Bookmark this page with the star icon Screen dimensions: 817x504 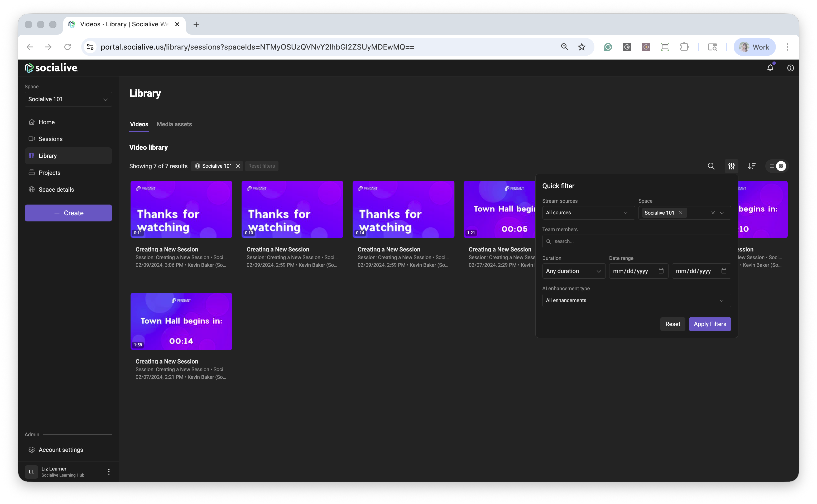tap(581, 47)
